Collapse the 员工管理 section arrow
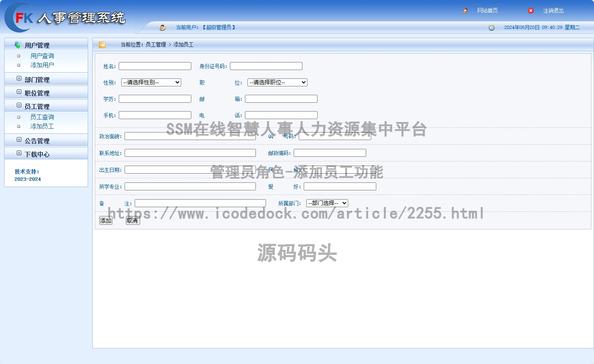Viewport: 594px width, 364px height. click(x=19, y=105)
